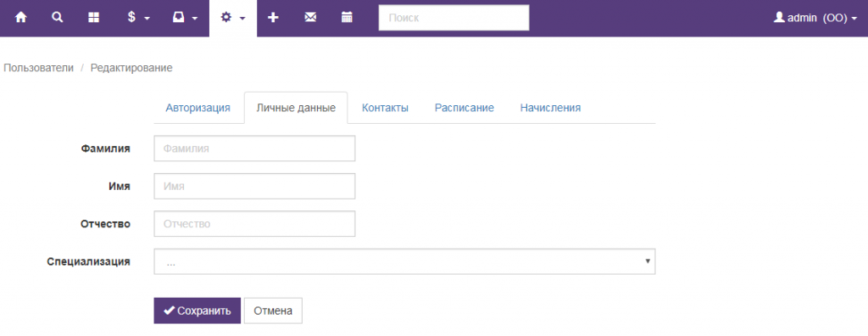Click into the Фамилия input field

pos(254,148)
